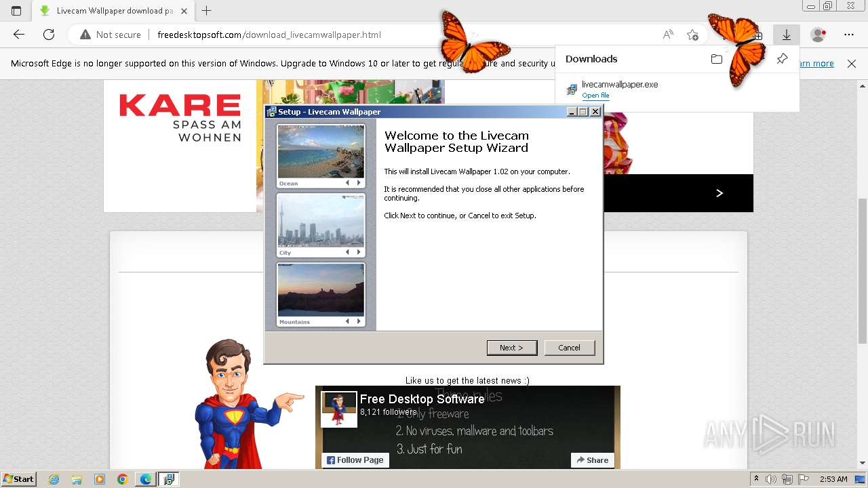Click the Downloads toolbar button in Edge
The height and width of the screenshot is (488, 868).
pyautogui.click(x=787, y=35)
